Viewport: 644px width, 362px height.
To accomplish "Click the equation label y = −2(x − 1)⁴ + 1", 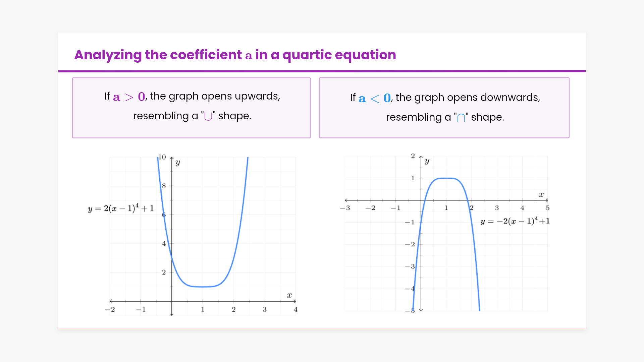I will (x=515, y=221).
